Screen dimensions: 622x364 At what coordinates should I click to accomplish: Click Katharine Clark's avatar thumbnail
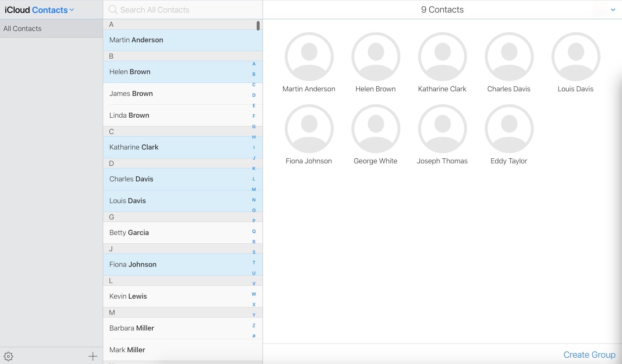coord(442,57)
